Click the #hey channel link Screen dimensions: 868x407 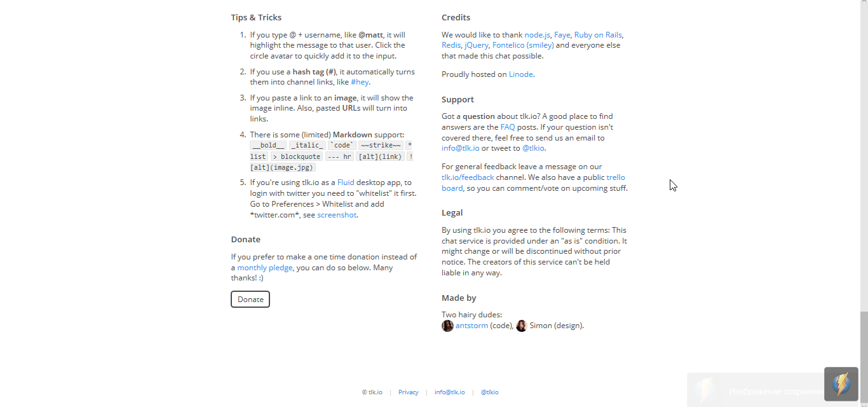pos(360,82)
